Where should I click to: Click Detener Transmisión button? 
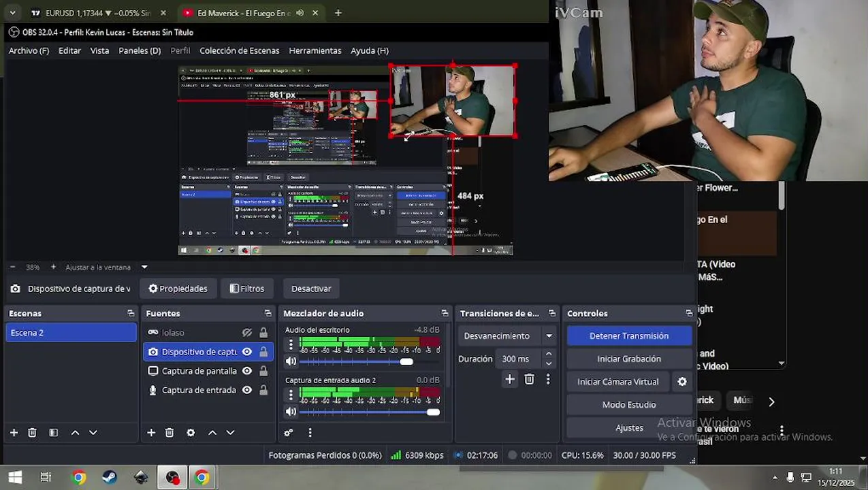[629, 336]
